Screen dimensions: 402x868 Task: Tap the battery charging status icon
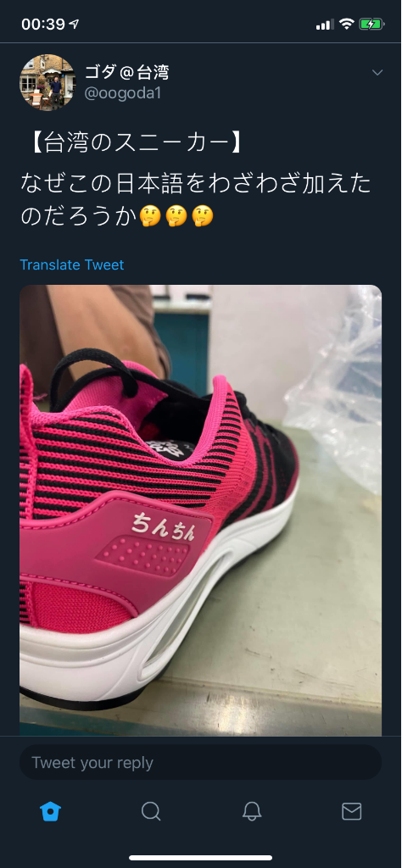pyautogui.click(x=370, y=24)
